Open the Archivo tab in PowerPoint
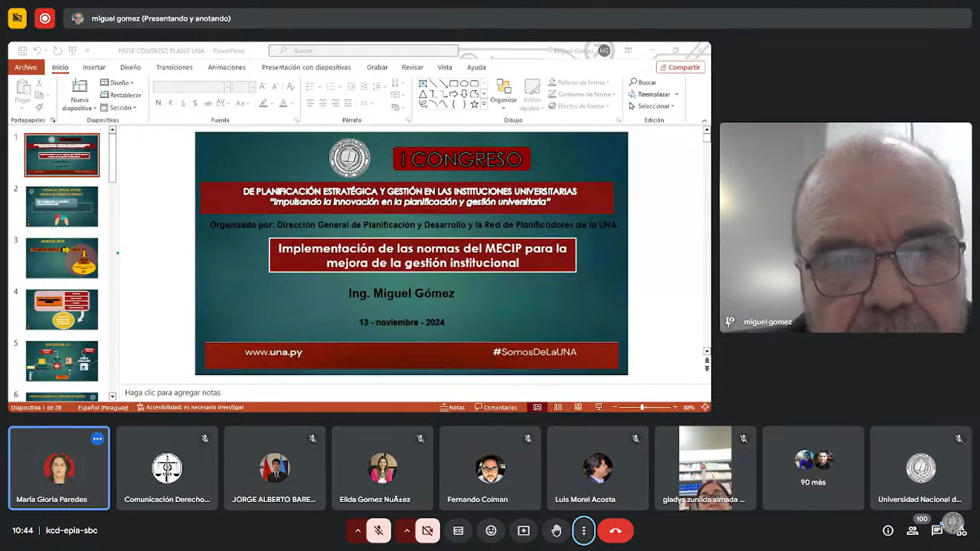980x551 pixels. click(26, 67)
